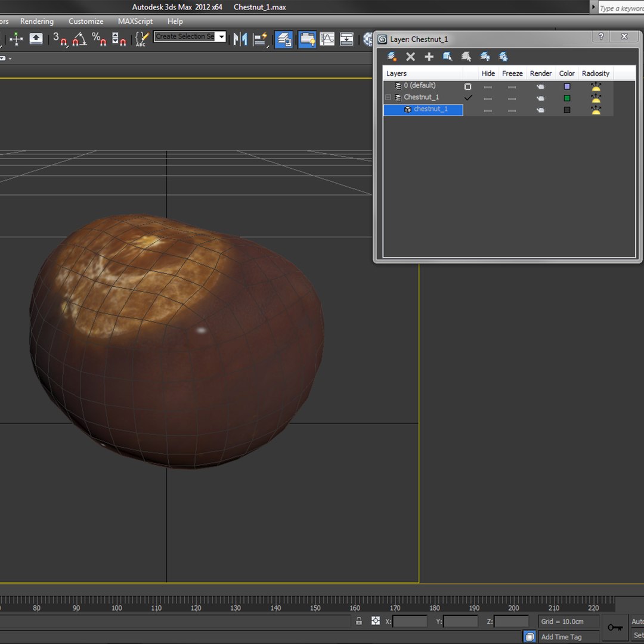Open the Create Selection Set dropdown
644x644 pixels.
click(x=221, y=36)
